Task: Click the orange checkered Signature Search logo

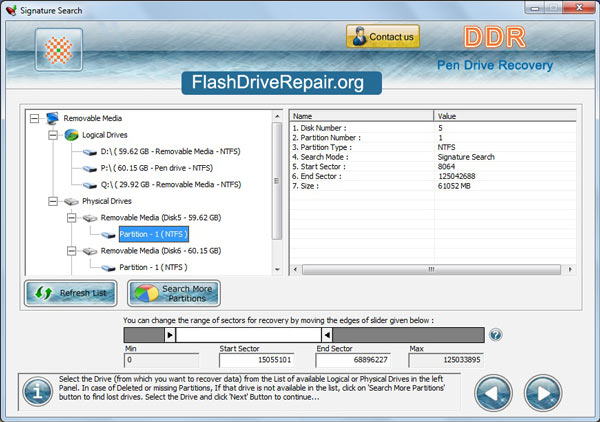Action: tap(59, 50)
